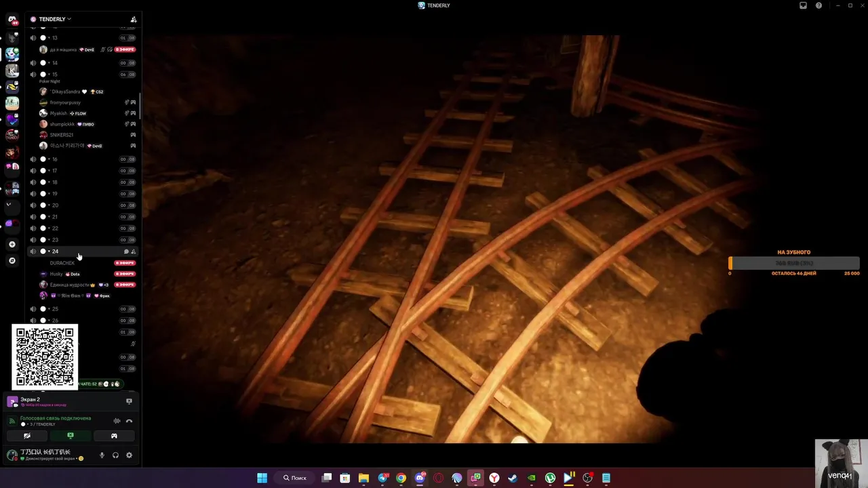Image resolution: width=868 pixels, height=488 pixels.
Task: Open Windows Start menu
Action: (x=262, y=478)
